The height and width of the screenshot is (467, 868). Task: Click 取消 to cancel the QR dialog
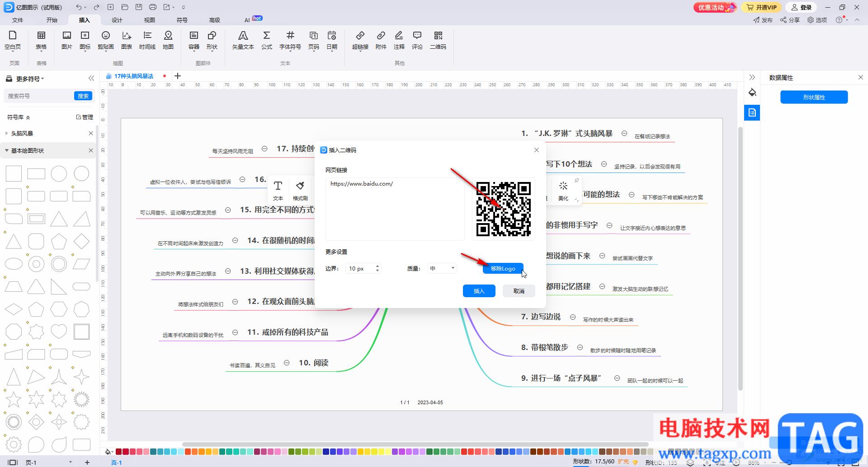[519, 291]
